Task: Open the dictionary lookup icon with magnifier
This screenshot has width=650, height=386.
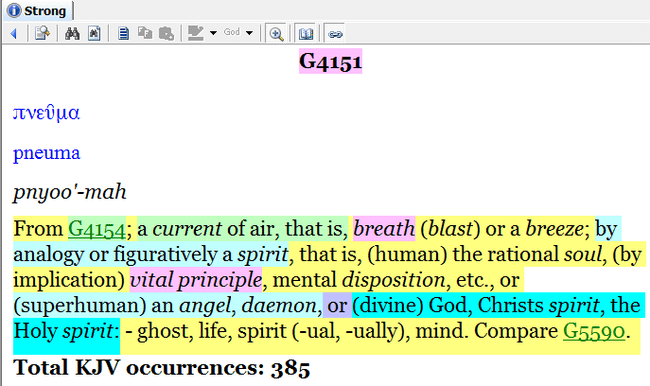Action: tap(42, 33)
